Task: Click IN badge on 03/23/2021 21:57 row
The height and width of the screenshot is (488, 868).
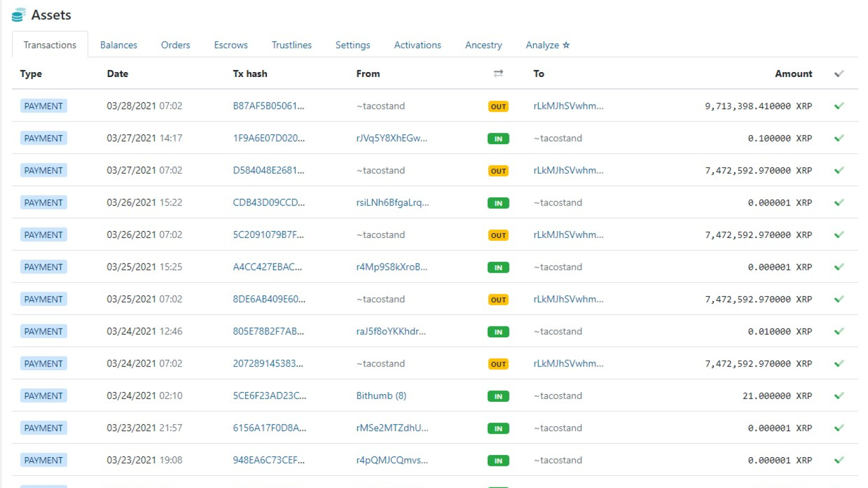Action: click(498, 428)
